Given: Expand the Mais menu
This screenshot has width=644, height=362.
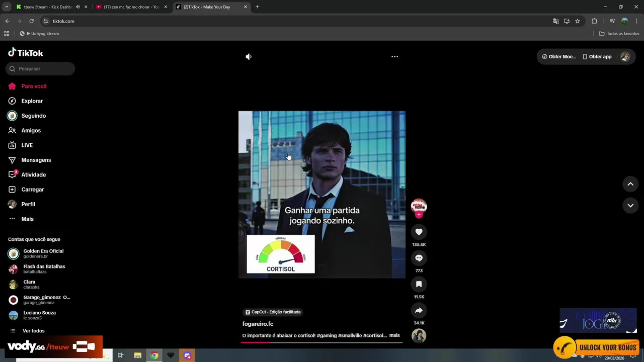Looking at the screenshot, I should [x=27, y=219].
